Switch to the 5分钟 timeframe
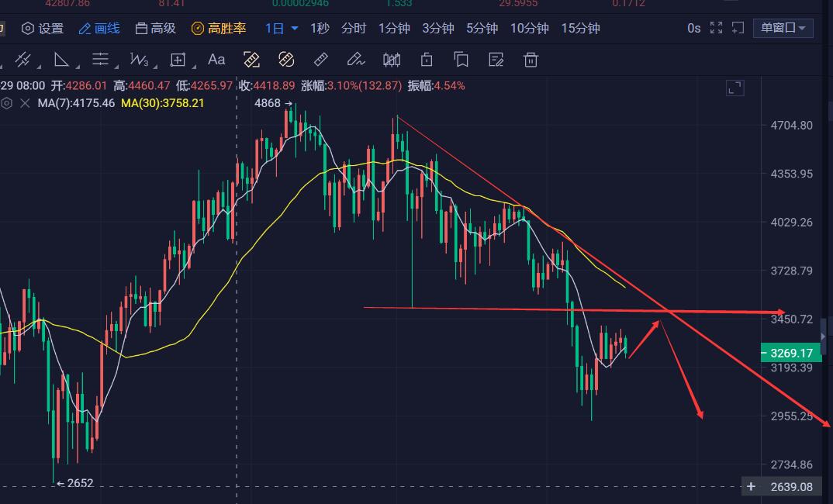Viewport: 833px width, 504px height. click(482, 29)
